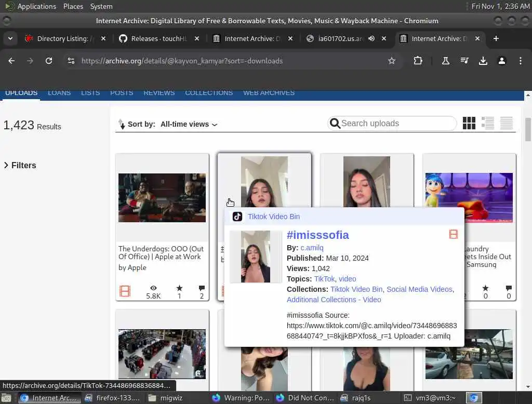This screenshot has width=532, height=404.
Task: Switch to extended list view
Action: point(487,123)
